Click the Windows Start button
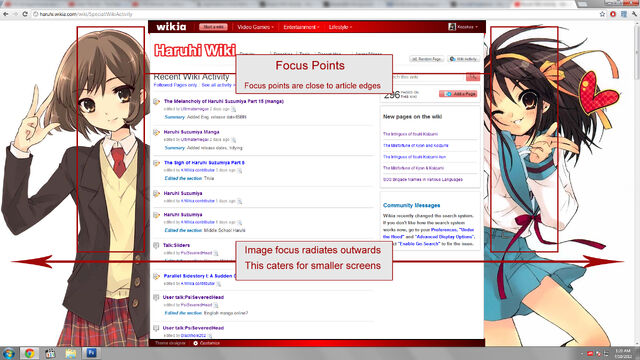The height and width of the screenshot is (360, 640). pyautogui.click(x=9, y=353)
